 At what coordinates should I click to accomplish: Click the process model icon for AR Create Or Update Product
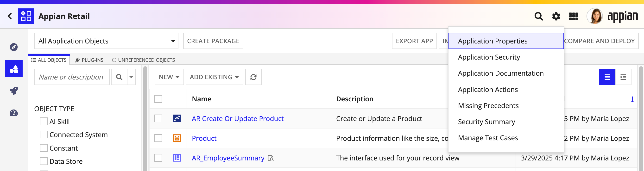point(177,118)
